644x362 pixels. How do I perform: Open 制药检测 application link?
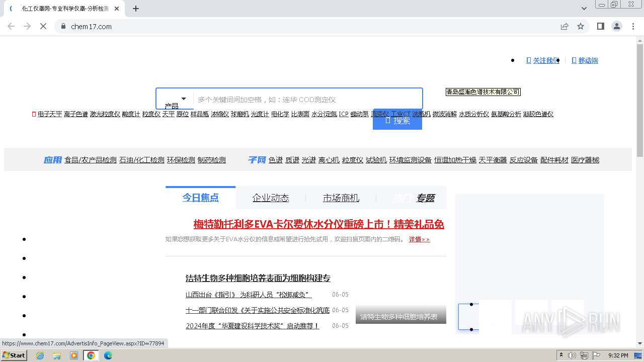(x=212, y=160)
